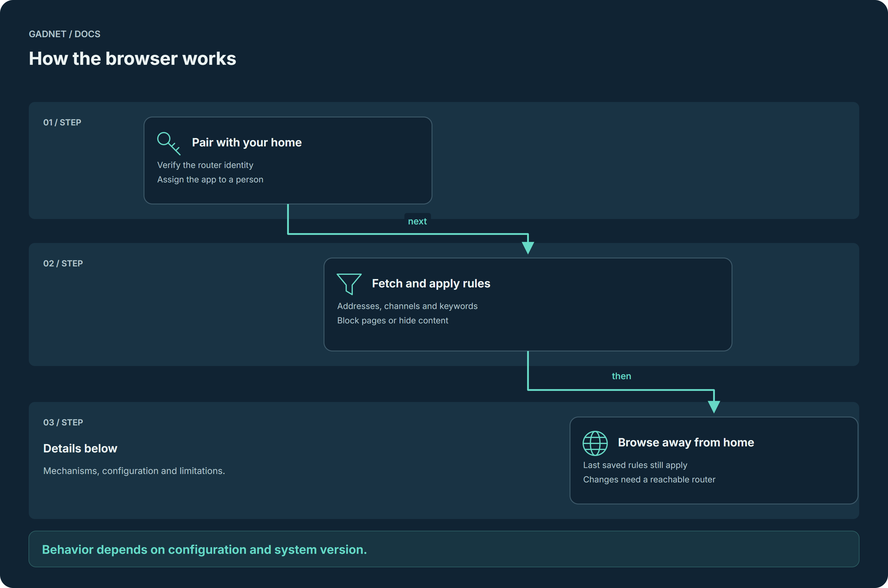
Task: Click the key icon beside Pair with your home
Action: point(169,143)
